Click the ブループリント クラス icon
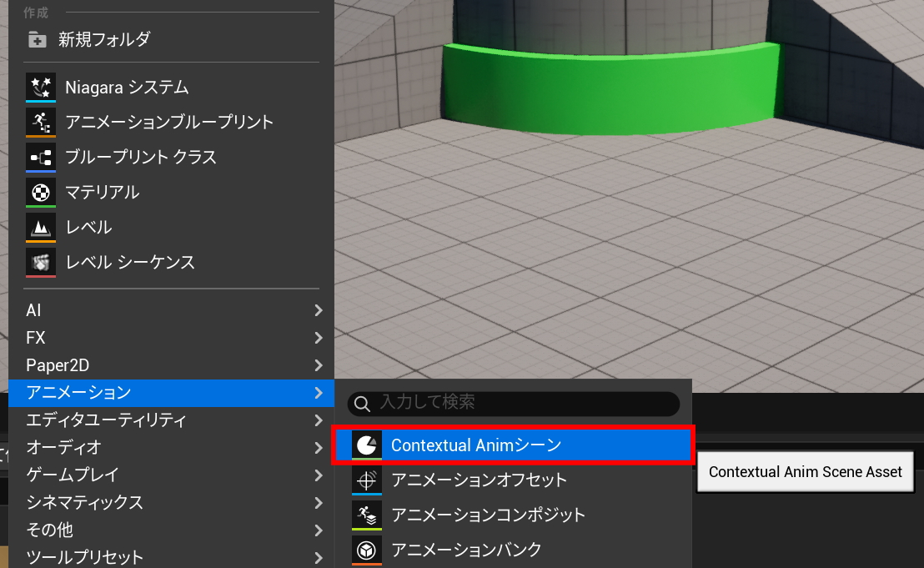The image size is (924, 568). [x=41, y=158]
